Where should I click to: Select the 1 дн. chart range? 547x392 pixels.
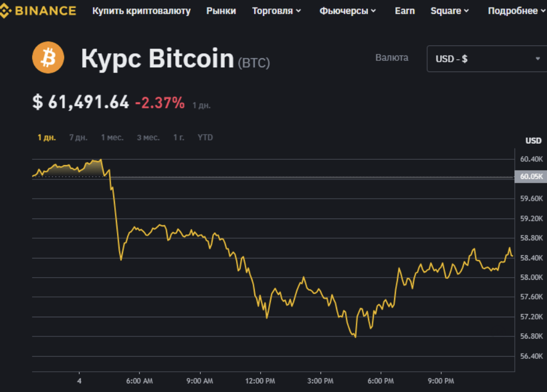pos(47,137)
